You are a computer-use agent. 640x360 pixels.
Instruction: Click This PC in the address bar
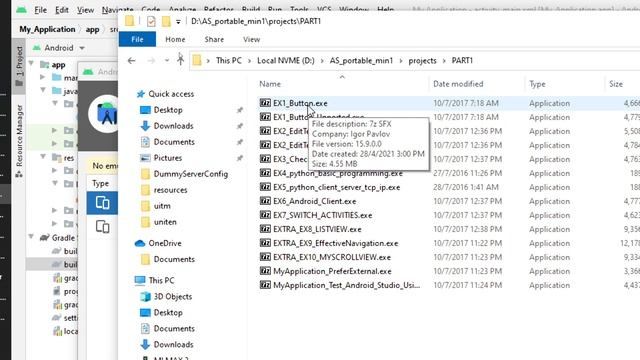click(x=229, y=60)
